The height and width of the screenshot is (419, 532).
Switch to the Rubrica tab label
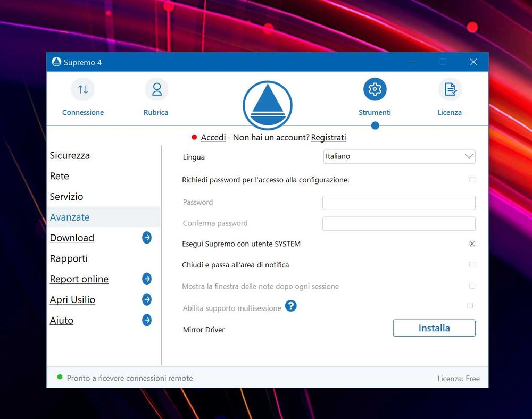(x=156, y=112)
